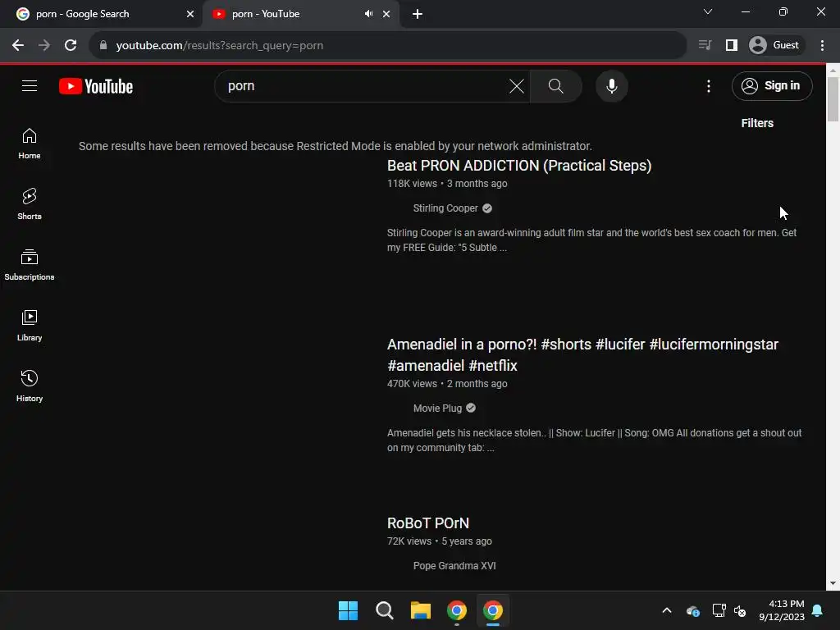Close the Google Search tab
The width and height of the screenshot is (840, 630).
[x=189, y=14]
